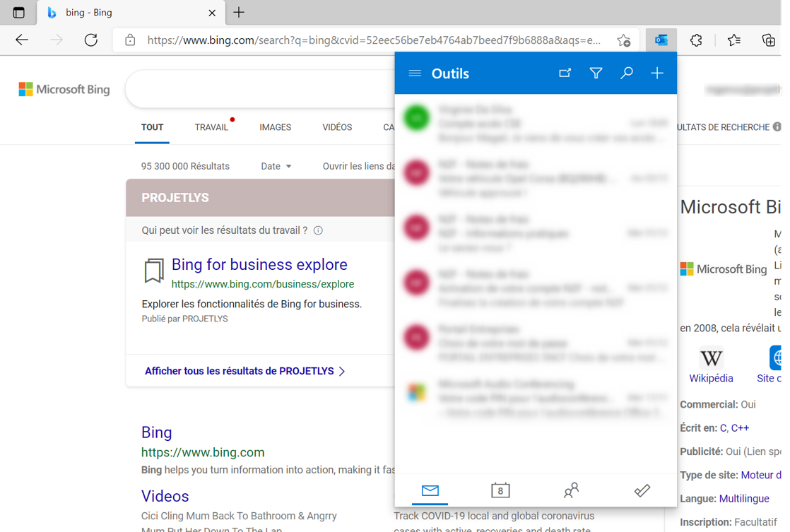Viewport: 790px width, 532px height.
Task: Go forward to the next page
Action: coord(57,40)
